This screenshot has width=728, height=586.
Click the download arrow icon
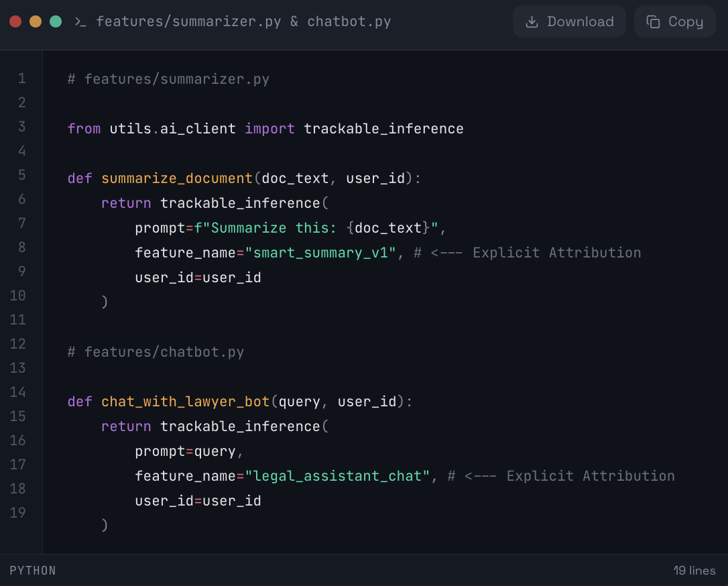532,22
